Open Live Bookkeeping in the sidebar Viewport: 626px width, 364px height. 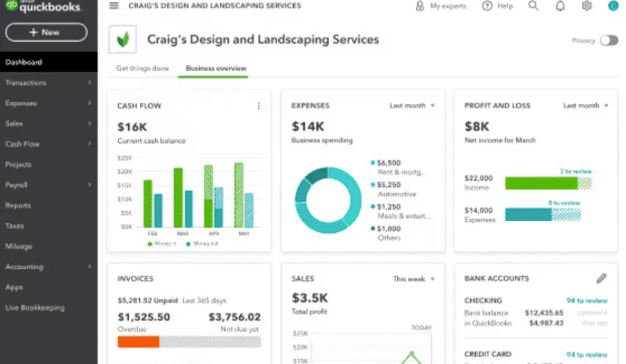(49, 308)
